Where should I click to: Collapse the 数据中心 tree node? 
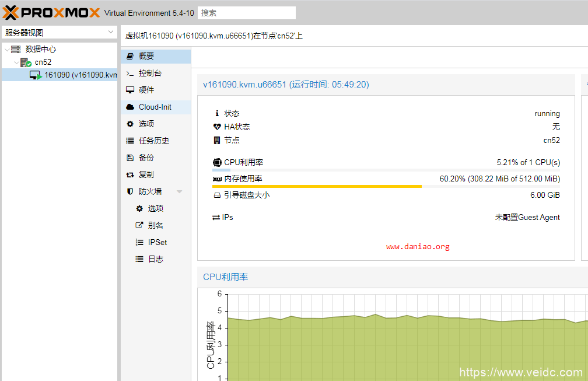(x=7, y=50)
